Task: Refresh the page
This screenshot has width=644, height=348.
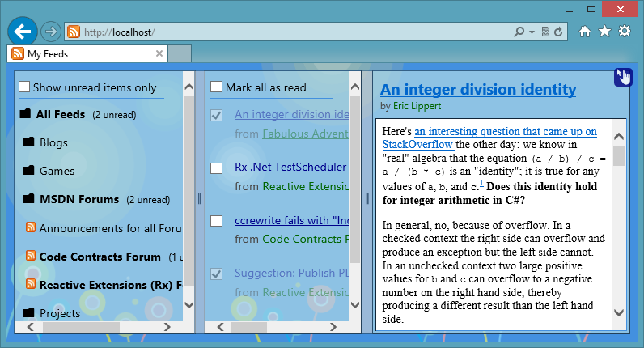Action: point(558,32)
